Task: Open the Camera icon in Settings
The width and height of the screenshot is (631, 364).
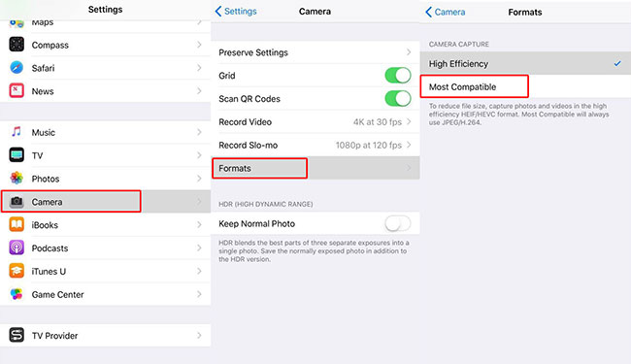Action: [17, 202]
